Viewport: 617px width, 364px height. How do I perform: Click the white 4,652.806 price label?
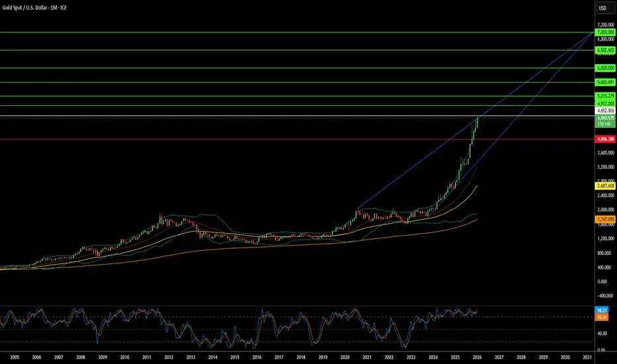[x=606, y=111]
